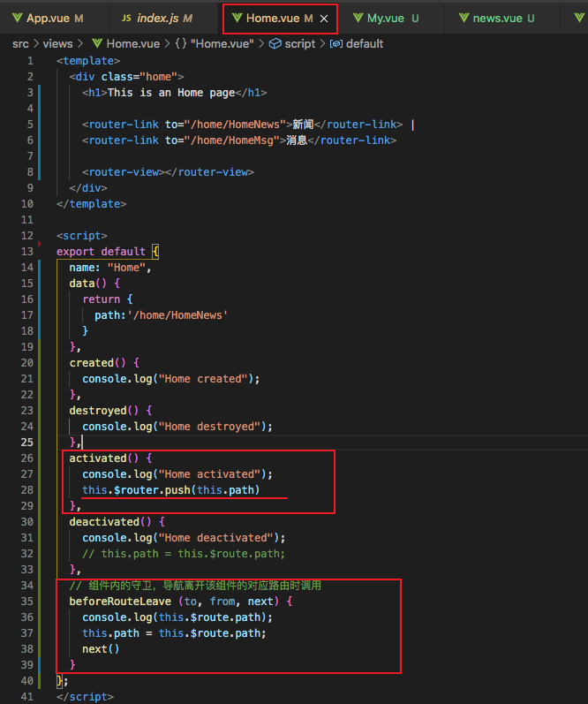The height and width of the screenshot is (704, 588).
Task: Click the Vue icon on news.vue tab
Action: tap(464, 18)
